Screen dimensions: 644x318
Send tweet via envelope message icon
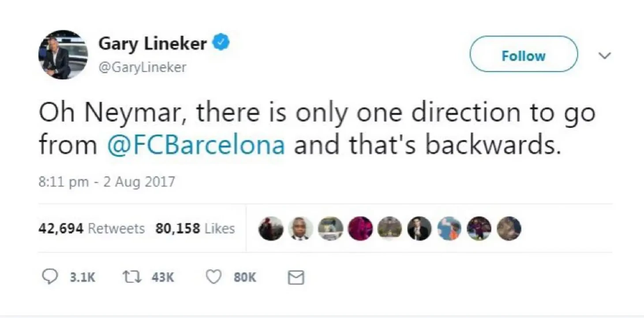pyautogui.click(x=296, y=277)
